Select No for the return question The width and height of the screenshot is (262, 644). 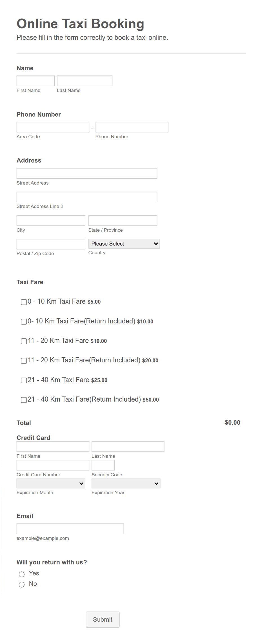22,584
